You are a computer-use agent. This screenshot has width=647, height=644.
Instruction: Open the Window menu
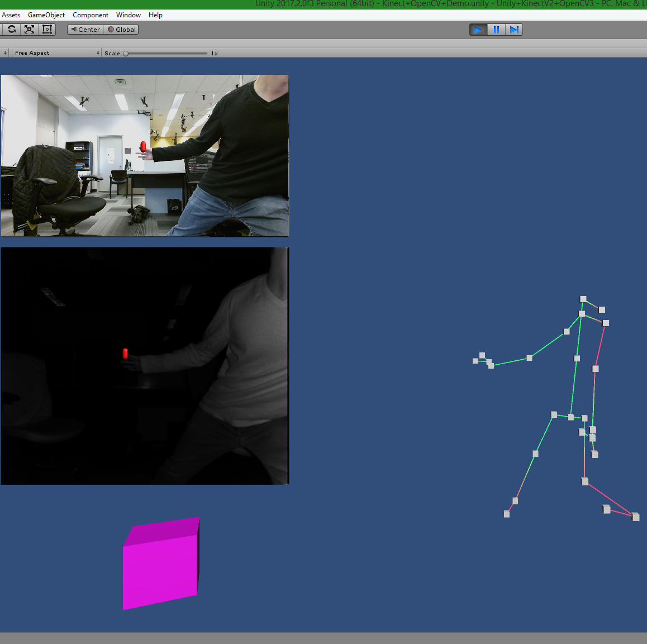click(129, 15)
